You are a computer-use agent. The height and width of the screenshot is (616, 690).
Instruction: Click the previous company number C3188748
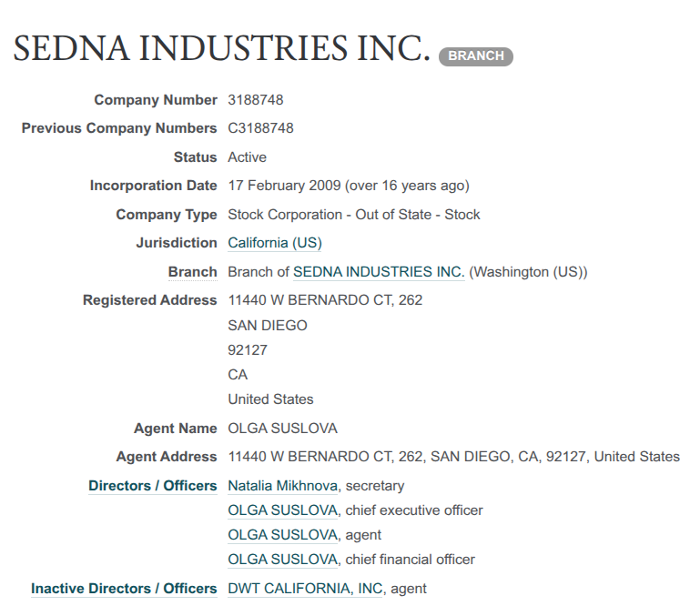[260, 128]
